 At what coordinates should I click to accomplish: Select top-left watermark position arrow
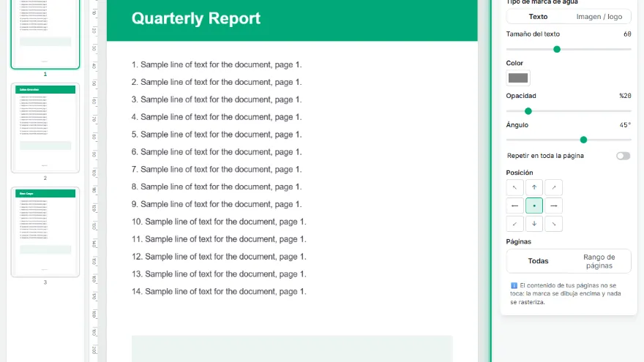click(x=514, y=187)
